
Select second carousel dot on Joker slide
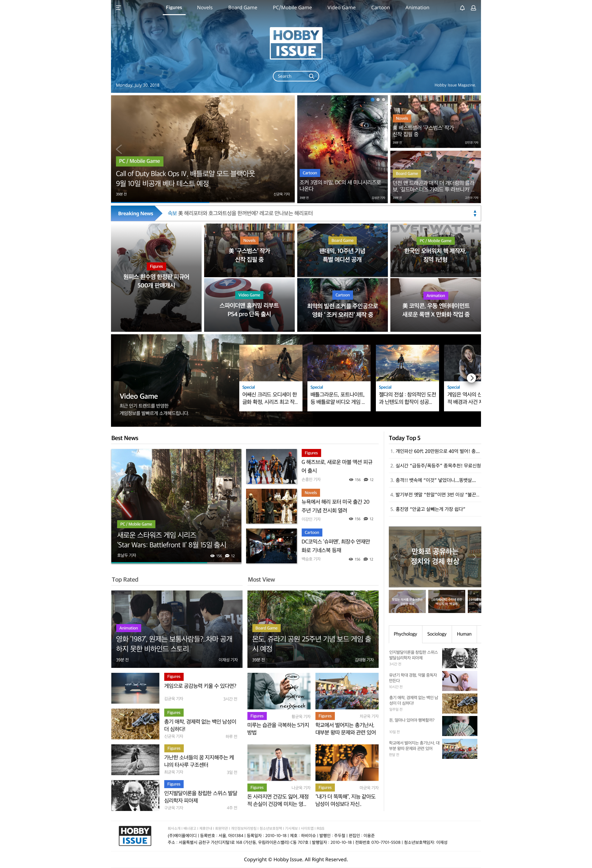click(378, 100)
